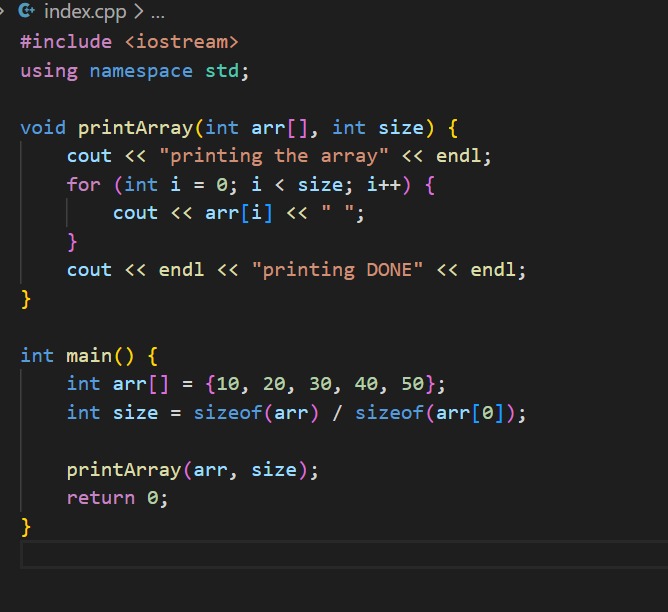Click the C++ file icon in breadcrumb
The width and height of the screenshot is (668, 612).
26,11
